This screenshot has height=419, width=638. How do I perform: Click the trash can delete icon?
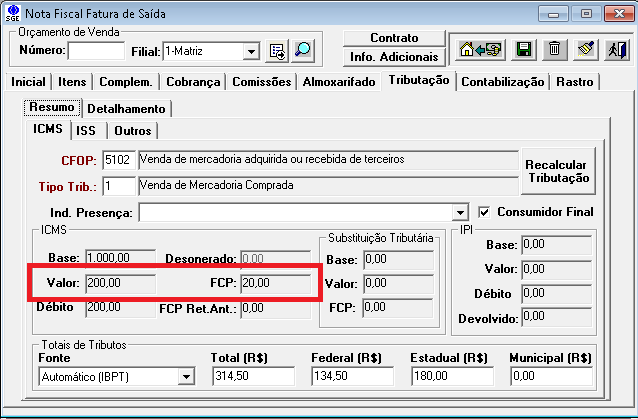tap(555, 48)
